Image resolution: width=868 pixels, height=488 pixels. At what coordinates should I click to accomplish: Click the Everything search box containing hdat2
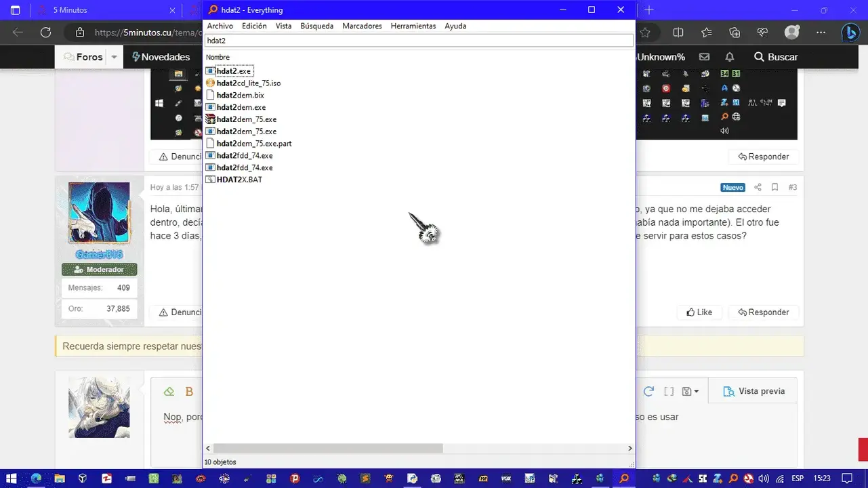[419, 41]
